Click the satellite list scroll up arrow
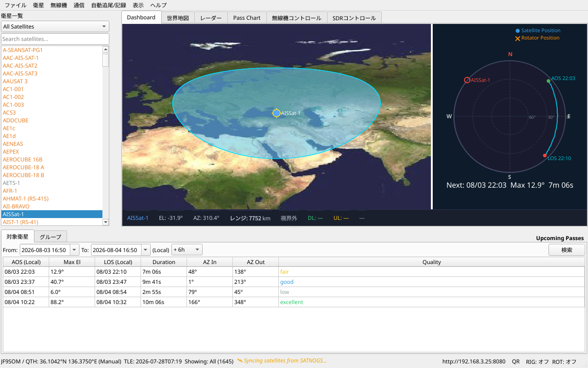The height and width of the screenshot is (368, 588). 106,49
